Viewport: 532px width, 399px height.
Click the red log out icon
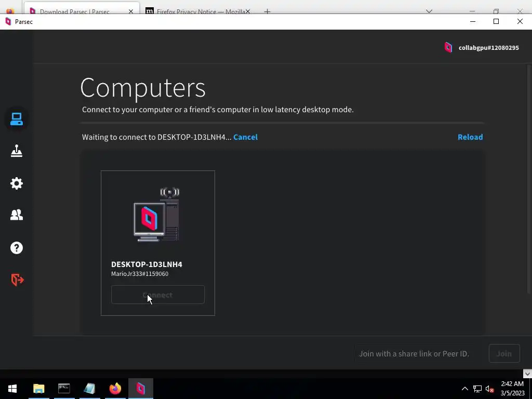17,280
